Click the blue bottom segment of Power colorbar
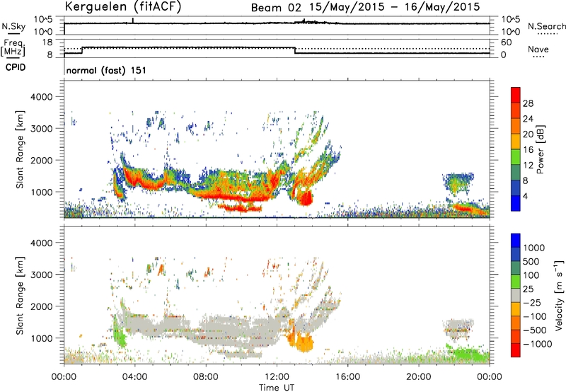Screen dimensions: 566x392 pyautogui.click(x=516, y=203)
